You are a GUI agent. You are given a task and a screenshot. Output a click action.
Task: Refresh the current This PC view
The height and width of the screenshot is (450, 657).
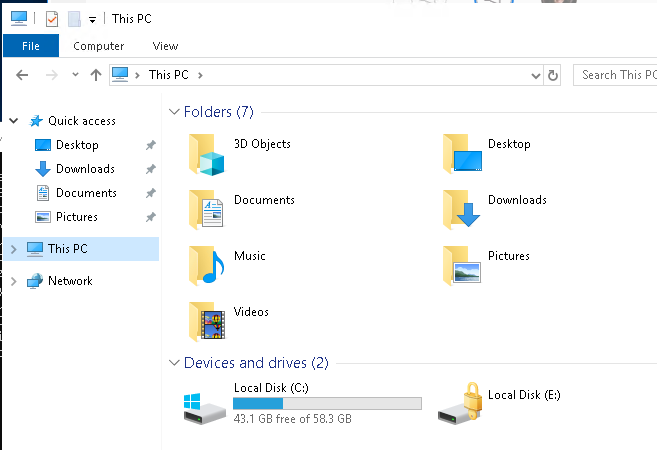pos(553,75)
